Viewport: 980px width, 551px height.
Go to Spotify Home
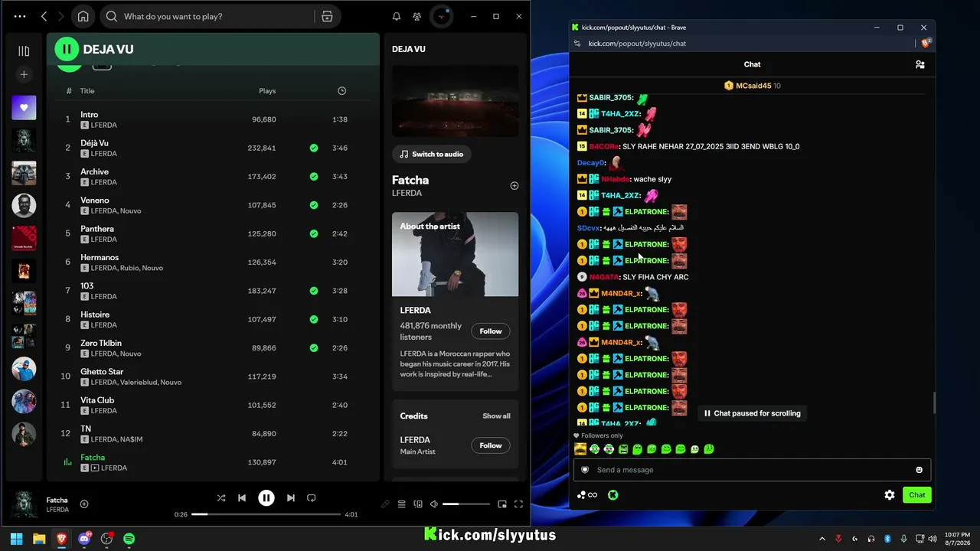click(83, 16)
